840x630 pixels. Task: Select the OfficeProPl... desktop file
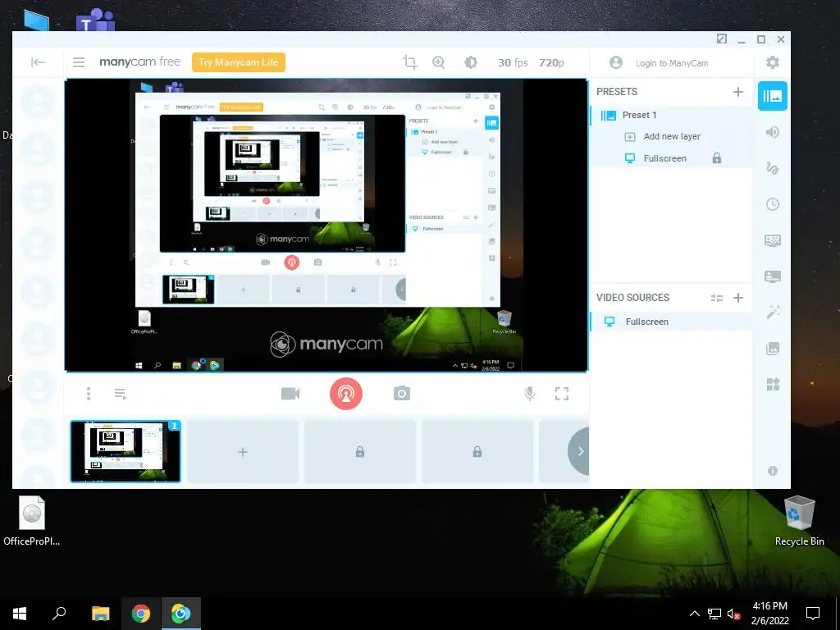32,521
